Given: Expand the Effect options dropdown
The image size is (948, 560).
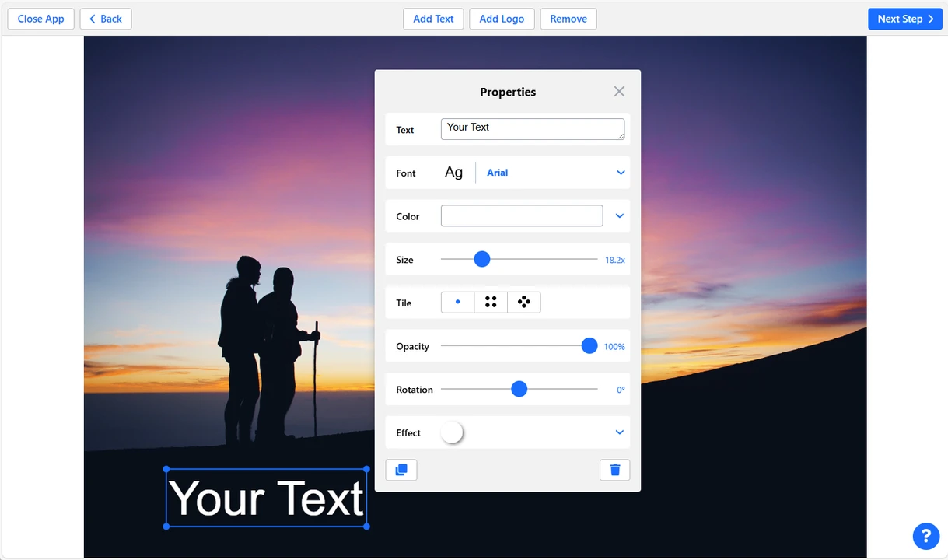Looking at the screenshot, I should tap(619, 432).
